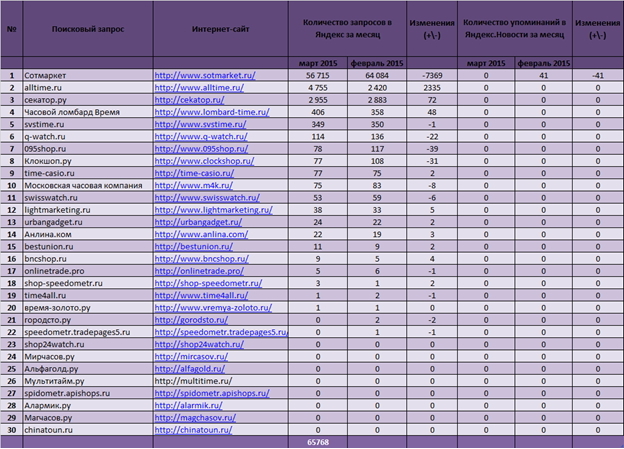Image resolution: width=624 pixels, height=449 pixels.
Task: Click the cell showing 56 715
Action: (x=318, y=75)
